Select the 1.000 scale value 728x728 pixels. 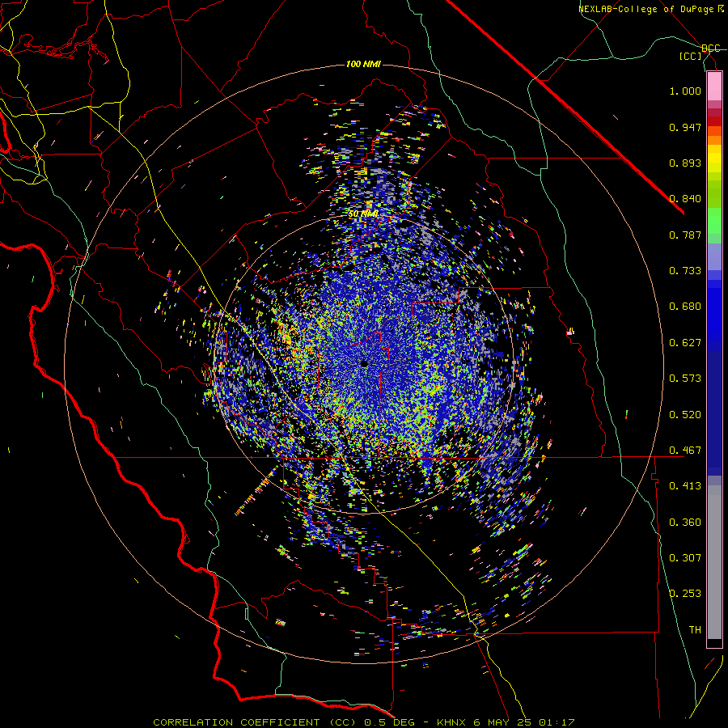[x=685, y=91]
